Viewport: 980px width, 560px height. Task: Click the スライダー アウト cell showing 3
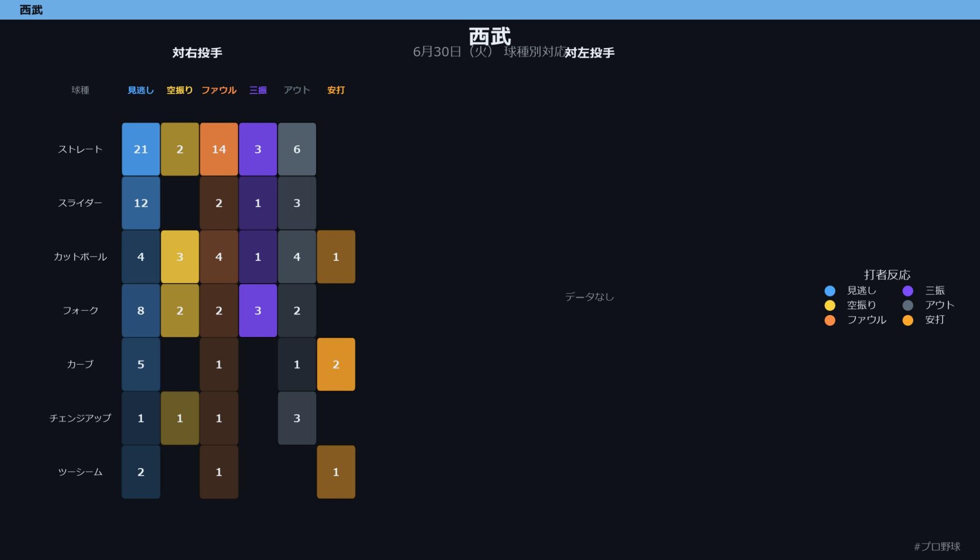297,203
